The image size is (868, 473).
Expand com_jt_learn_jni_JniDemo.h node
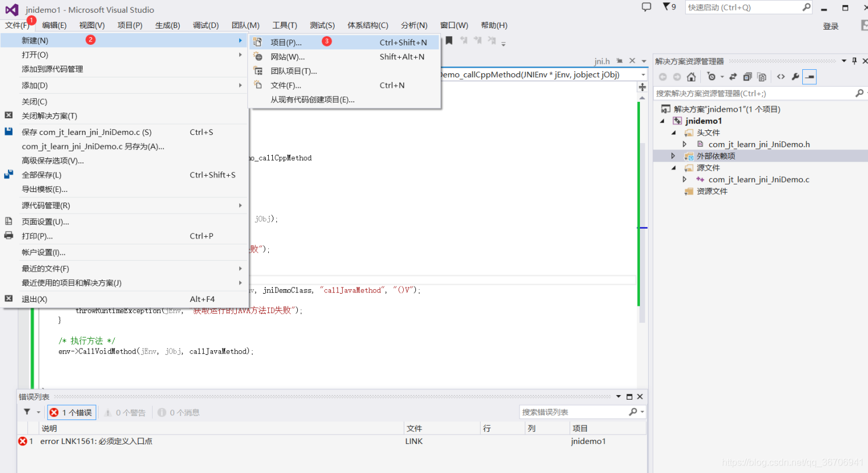[685, 144]
